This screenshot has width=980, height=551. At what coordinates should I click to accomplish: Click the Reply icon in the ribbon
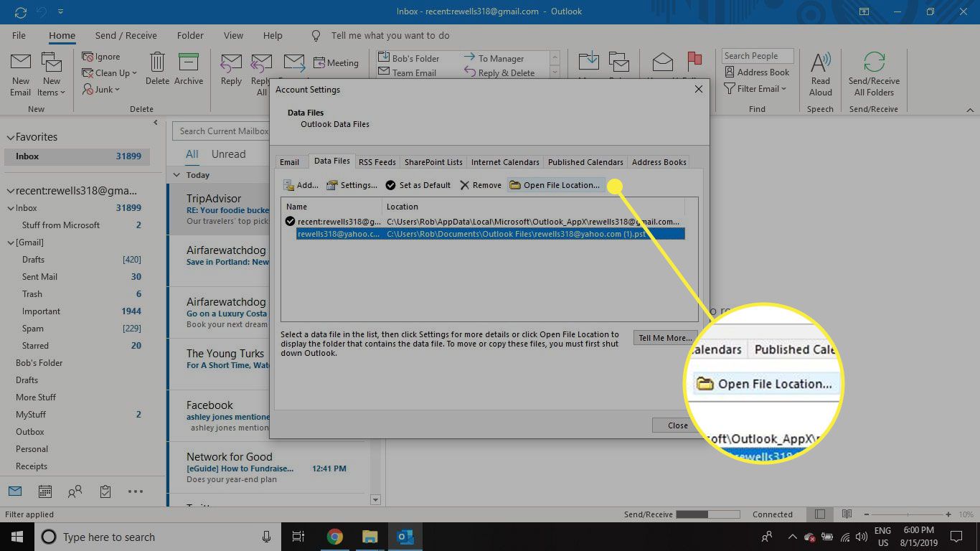231,62
